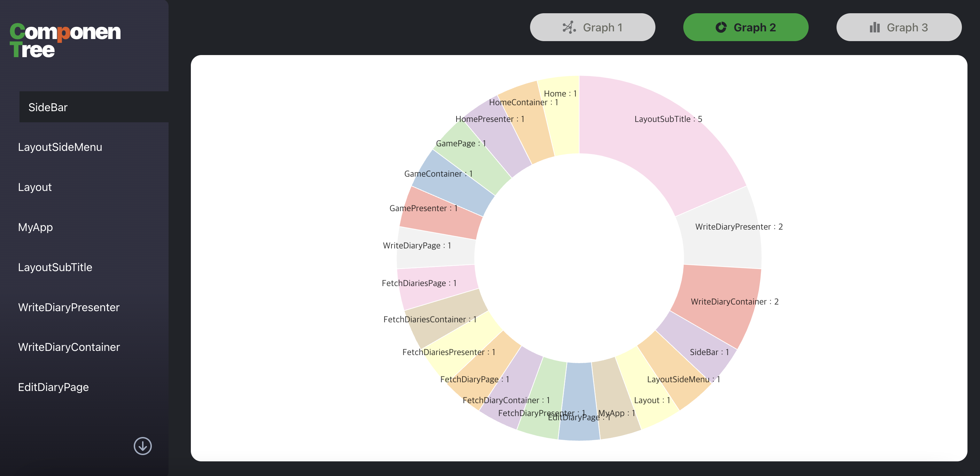This screenshot has width=980, height=476.
Task: Click the ComponenTree logo
Action: [65, 40]
